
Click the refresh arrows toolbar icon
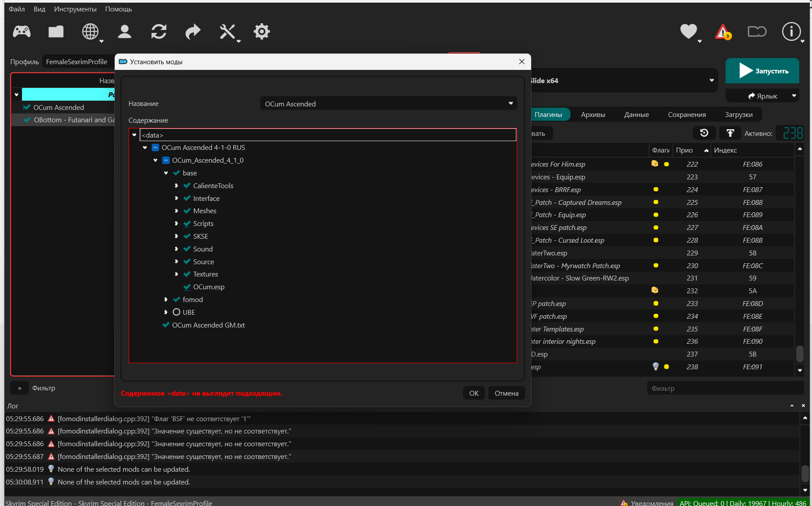coord(159,32)
